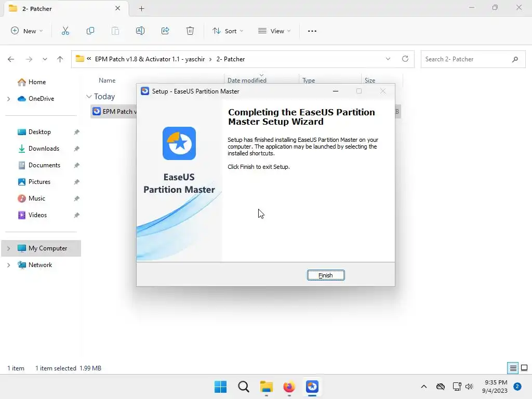Expand the Network tree node
The height and width of the screenshot is (399, 532).
click(8, 265)
